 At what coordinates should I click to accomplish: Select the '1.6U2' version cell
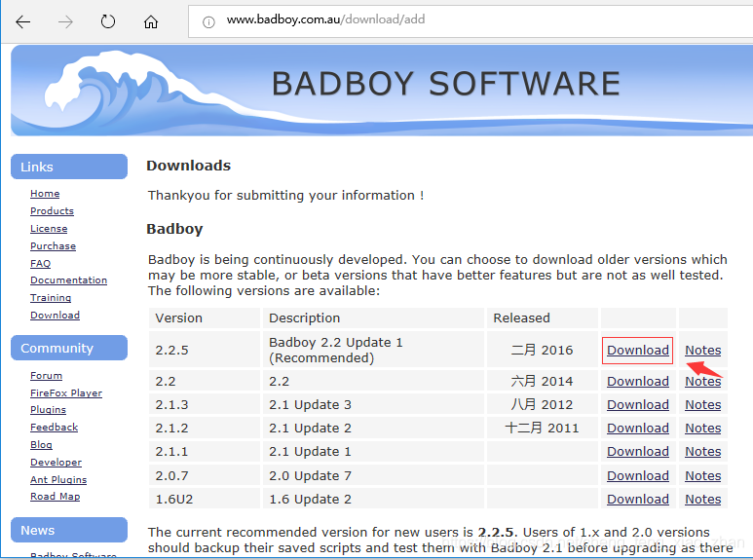(205, 499)
